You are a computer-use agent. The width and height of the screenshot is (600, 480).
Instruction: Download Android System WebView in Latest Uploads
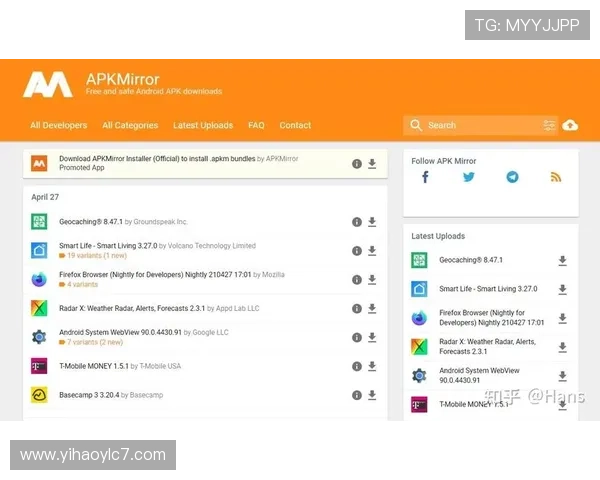tap(562, 376)
